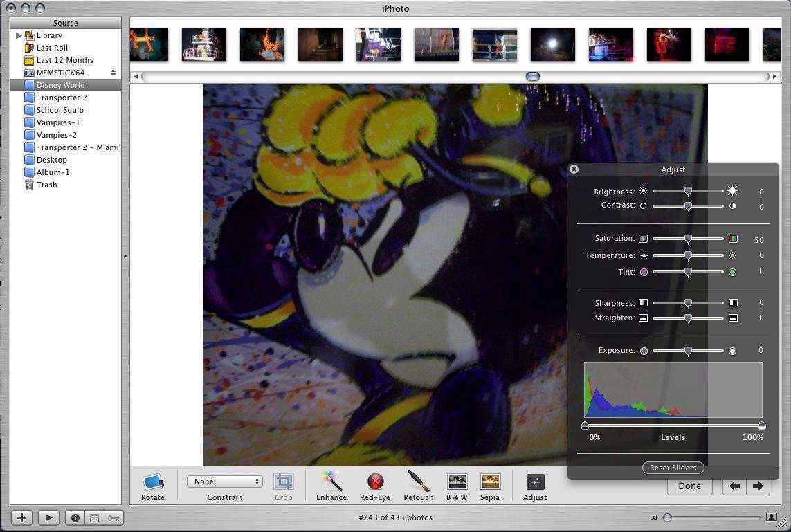
Task: Click the magenta Tint icon
Action: click(x=644, y=273)
